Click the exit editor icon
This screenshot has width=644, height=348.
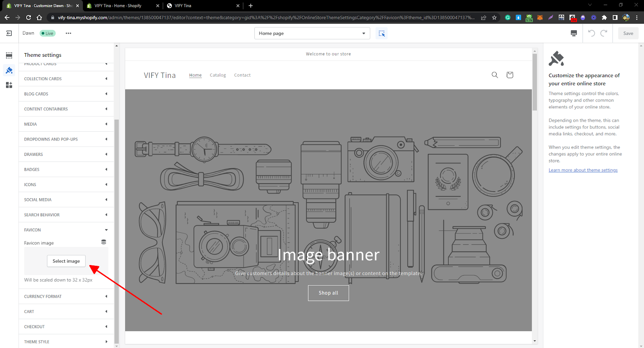[x=9, y=33]
